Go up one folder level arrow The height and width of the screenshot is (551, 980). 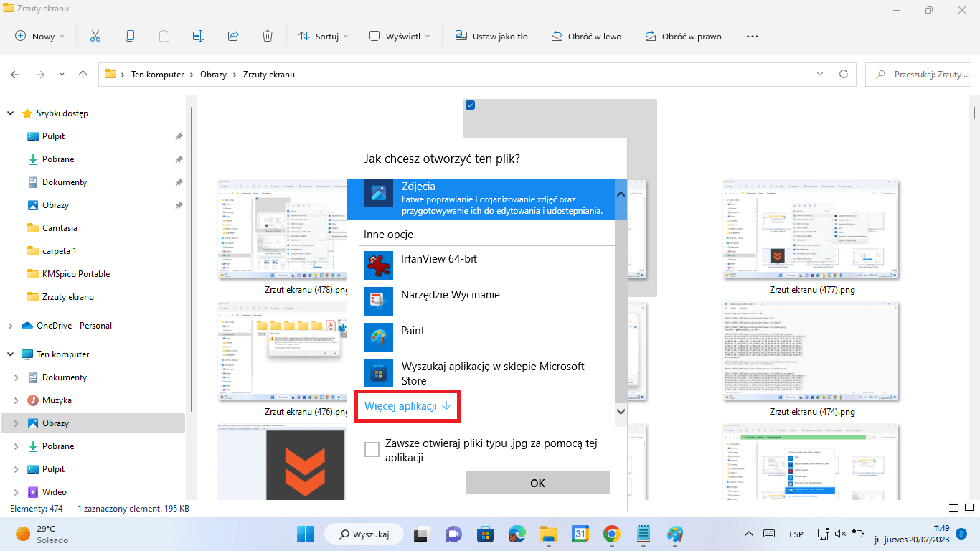point(83,74)
